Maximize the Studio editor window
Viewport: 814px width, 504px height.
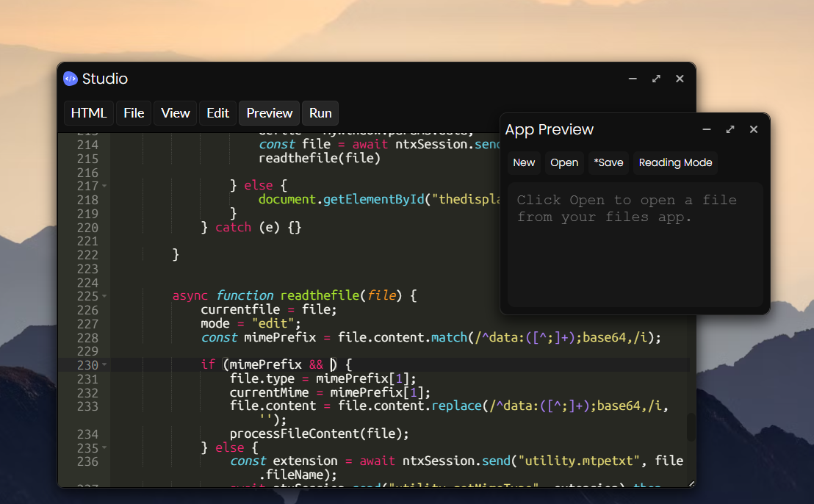656,79
